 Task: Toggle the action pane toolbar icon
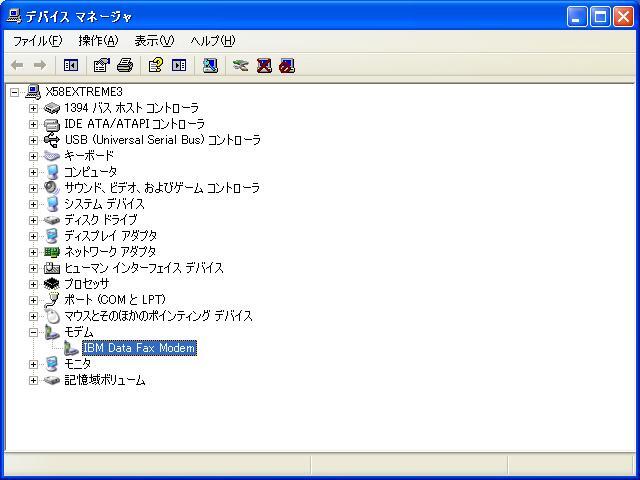tap(179, 65)
